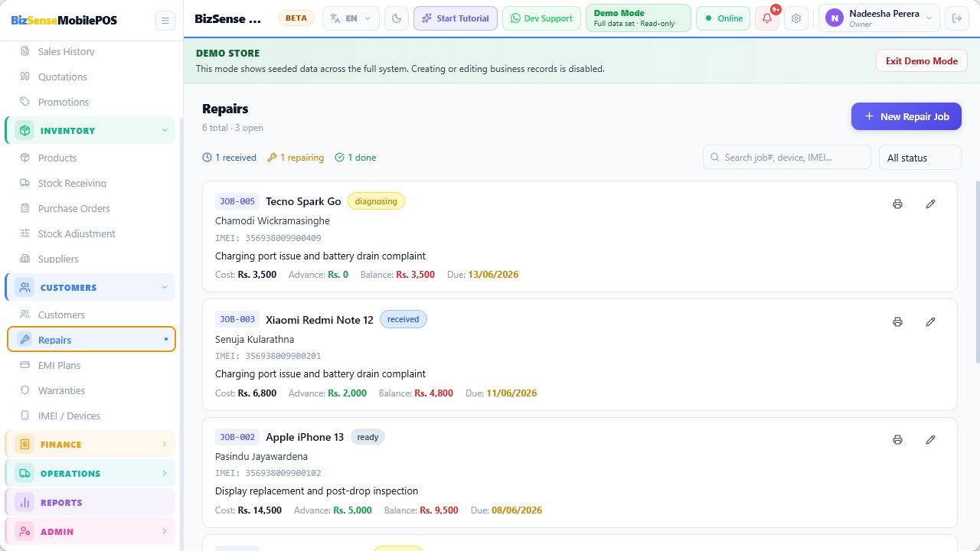980x551 pixels.
Task: Expand the Operations section chevron
Action: [x=165, y=474]
